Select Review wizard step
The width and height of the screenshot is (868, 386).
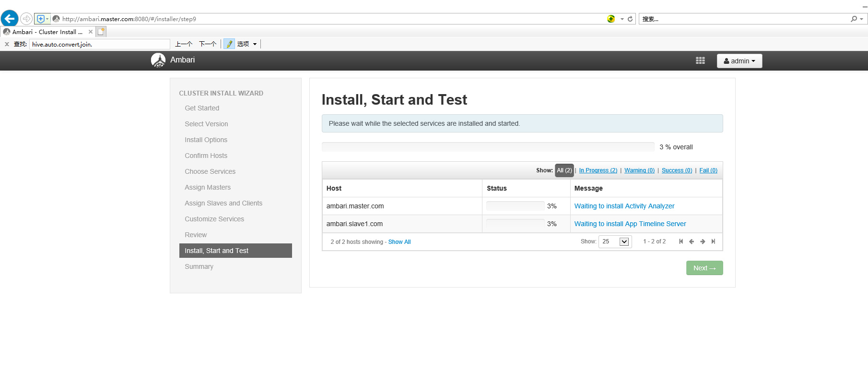[x=196, y=235]
